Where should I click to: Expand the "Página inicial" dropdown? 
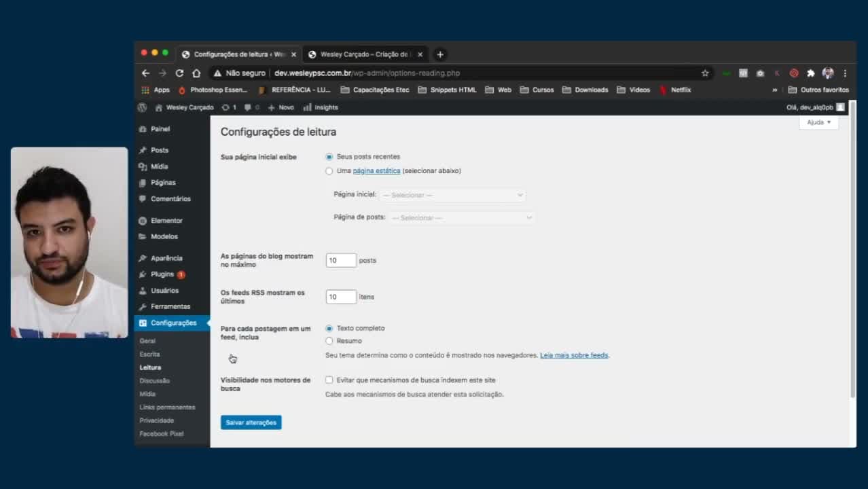452,195
